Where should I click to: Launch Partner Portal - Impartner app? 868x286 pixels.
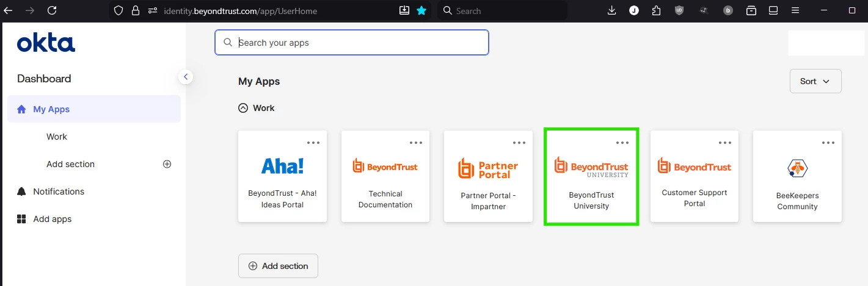[x=488, y=176]
